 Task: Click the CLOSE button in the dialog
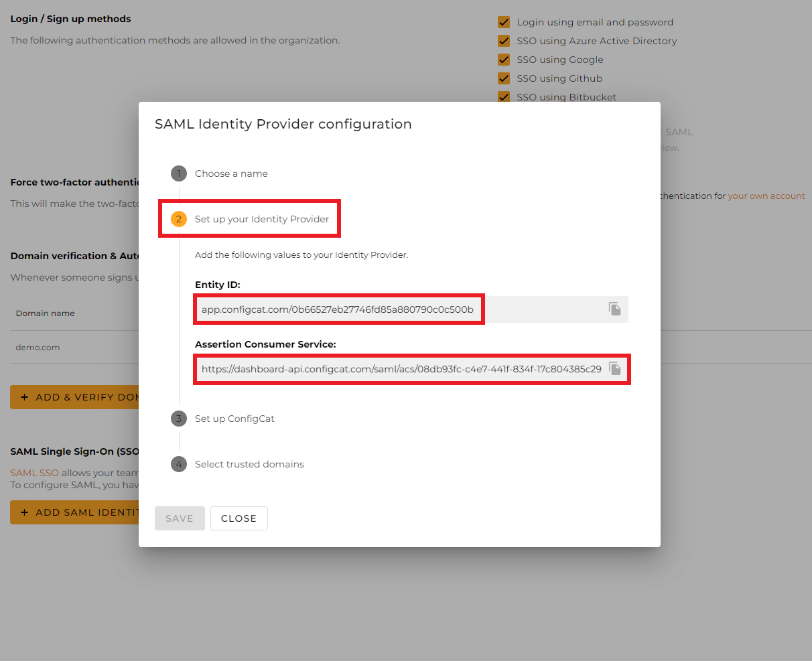[x=239, y=518]
